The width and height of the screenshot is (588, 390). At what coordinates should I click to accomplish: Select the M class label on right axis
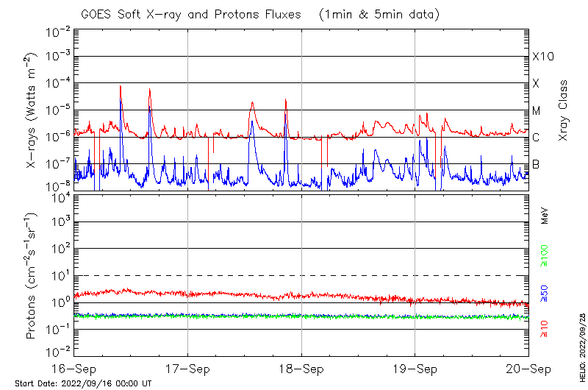pos(537,111)
